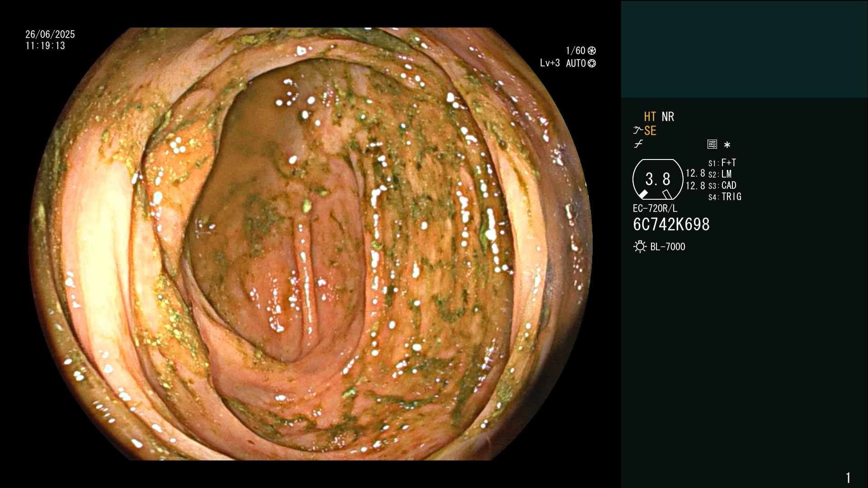Click the BL-7000 light source label
The width and height of the screenshot is (868, 488).
[x=668, y=247]
